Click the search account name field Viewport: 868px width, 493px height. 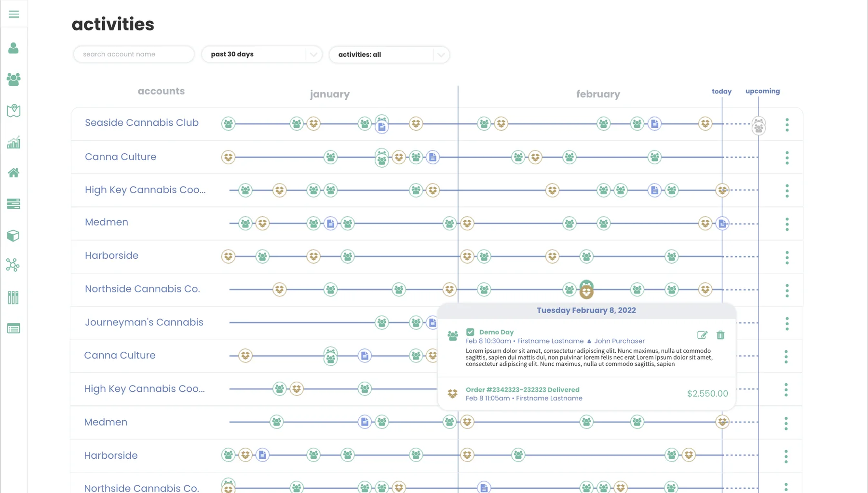(x=134, y=54)
